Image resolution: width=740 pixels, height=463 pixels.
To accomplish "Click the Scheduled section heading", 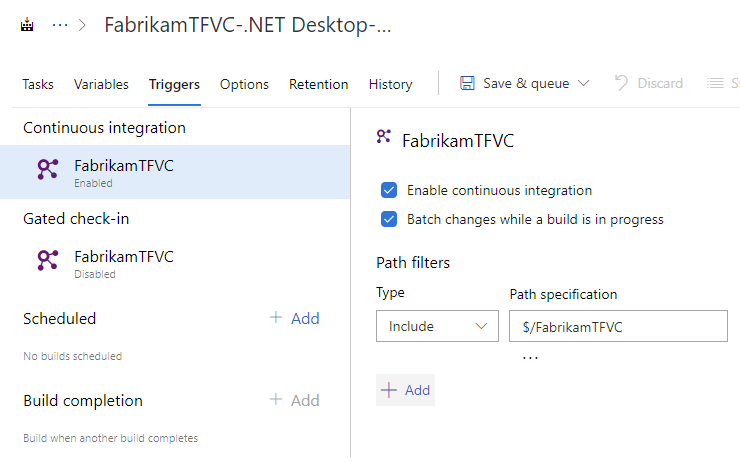I will 59,319.
